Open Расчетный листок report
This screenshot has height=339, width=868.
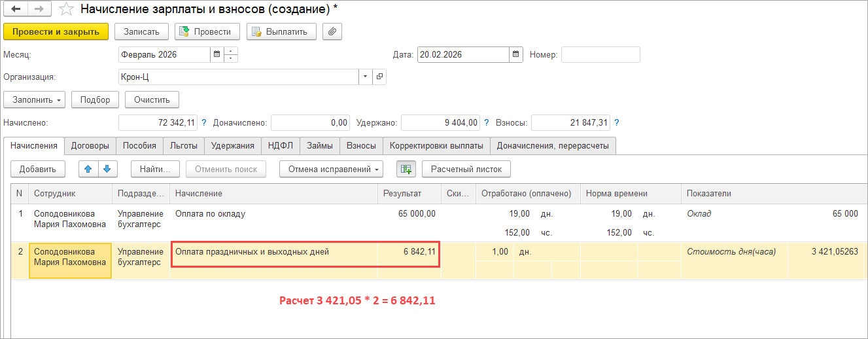pyautogui.click(x=466, y=169)
